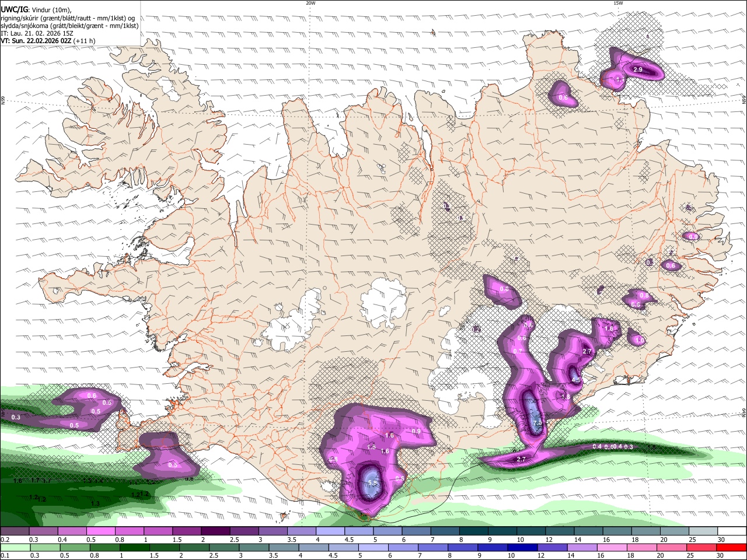Image resolution: width=747 pixels, height=560 pixels.
Task: Click the '15W' longitude label at the top
Action: point(618,3)
